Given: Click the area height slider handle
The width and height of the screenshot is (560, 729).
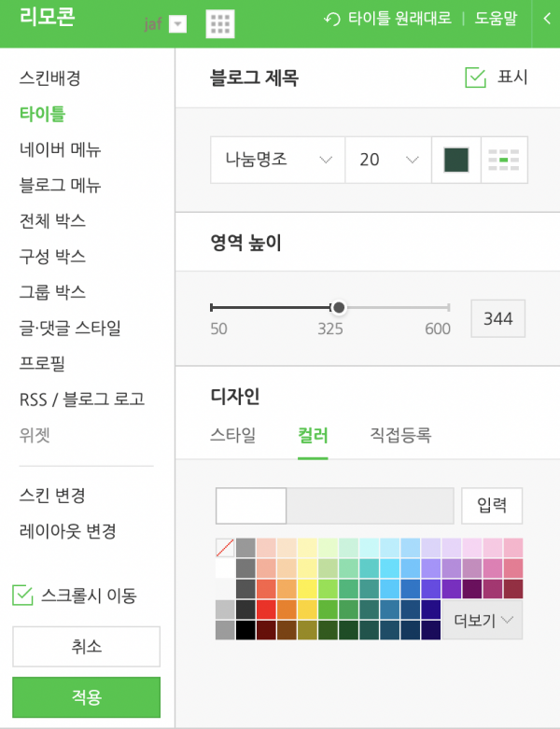Looking at the screenshot, I should tap(339, 307).
